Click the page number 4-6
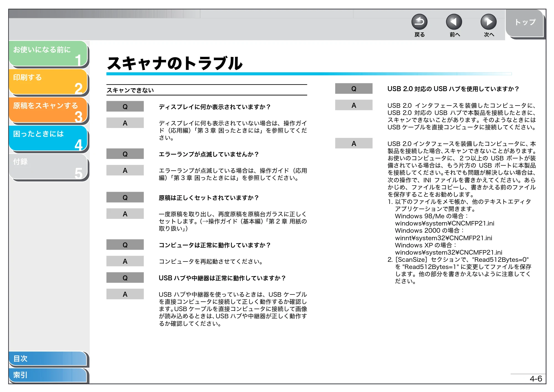Image resolution: width=554 pixels, height=392 pixels. click(x=536, y=379)
